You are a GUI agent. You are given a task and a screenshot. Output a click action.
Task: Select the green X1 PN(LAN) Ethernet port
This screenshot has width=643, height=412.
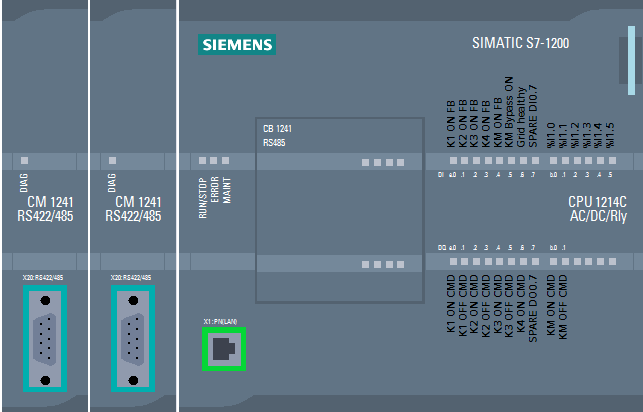click(x=224, y=349)
